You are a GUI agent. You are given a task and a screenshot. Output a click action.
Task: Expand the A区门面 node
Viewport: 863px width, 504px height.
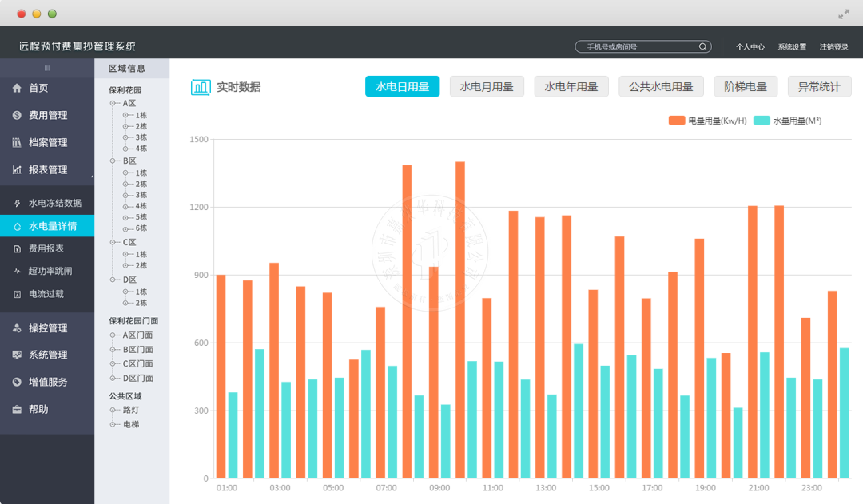tap(113, 335)
